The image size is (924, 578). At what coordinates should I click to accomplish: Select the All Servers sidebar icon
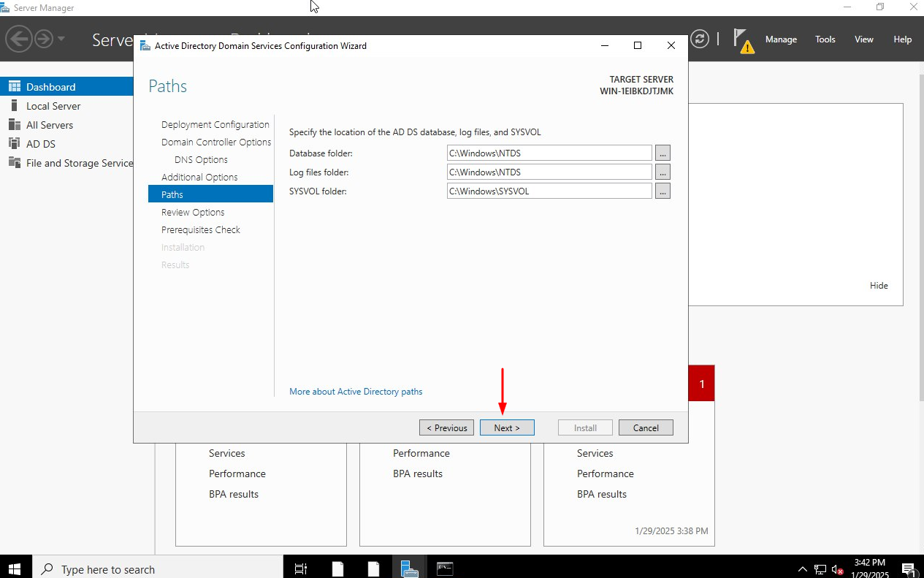[x=14, y=125]
